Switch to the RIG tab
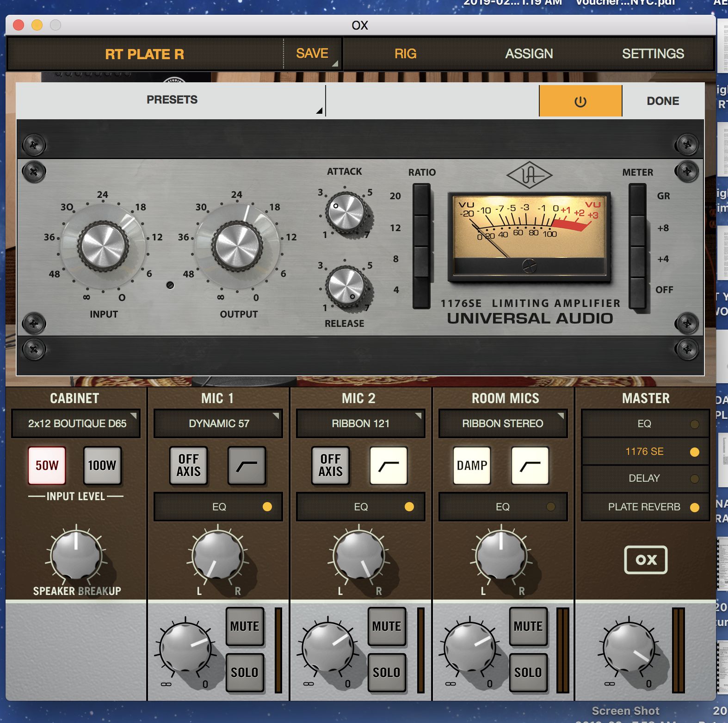Image resolution: width=728 pixels, height=723 pixels. click(405, 54)
